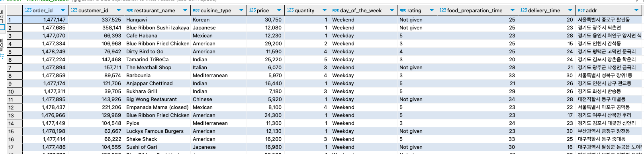The height and width of the screenshot is (154, 644).
Task: Select the Bukhara Grill cell
Action: click(x=157, y=91)
